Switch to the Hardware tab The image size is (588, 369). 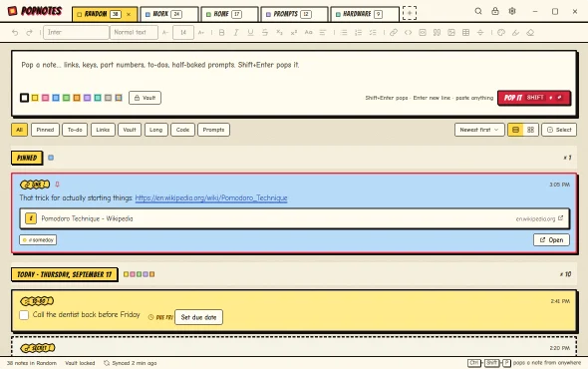pos(365,14)
